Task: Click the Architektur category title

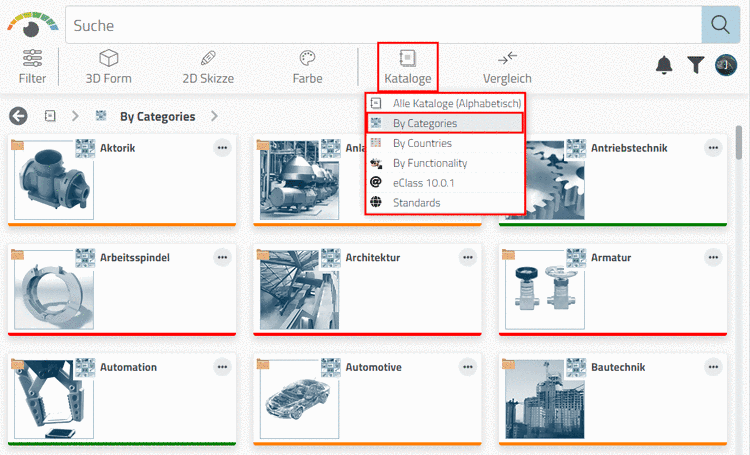Action: [373, 257]
